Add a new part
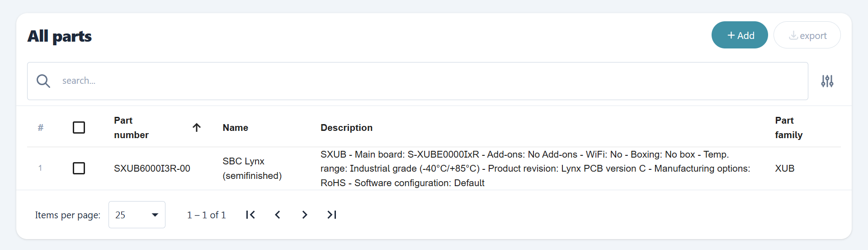This screenshot has height=250, width=868. click(740, 35)
